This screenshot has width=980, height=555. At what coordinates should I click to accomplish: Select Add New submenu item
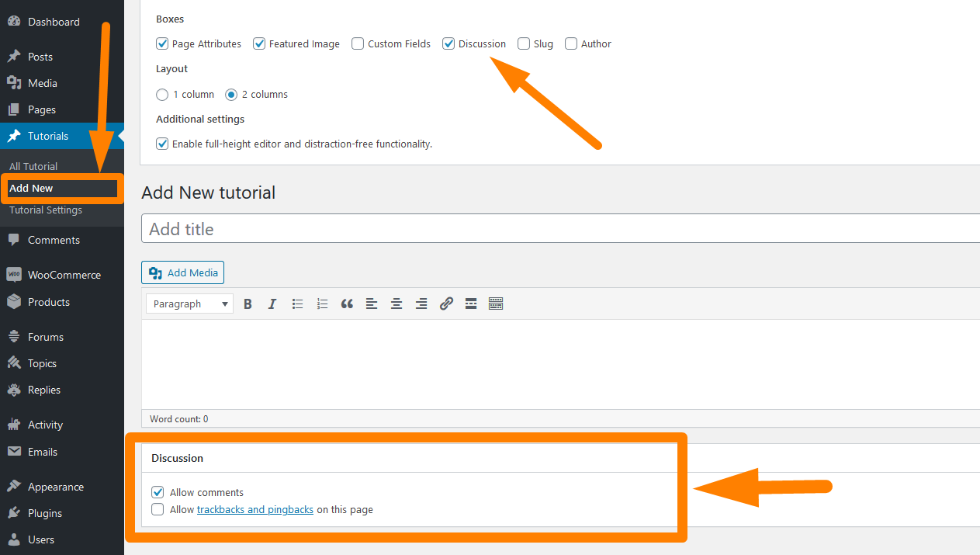tap(31, 188)
